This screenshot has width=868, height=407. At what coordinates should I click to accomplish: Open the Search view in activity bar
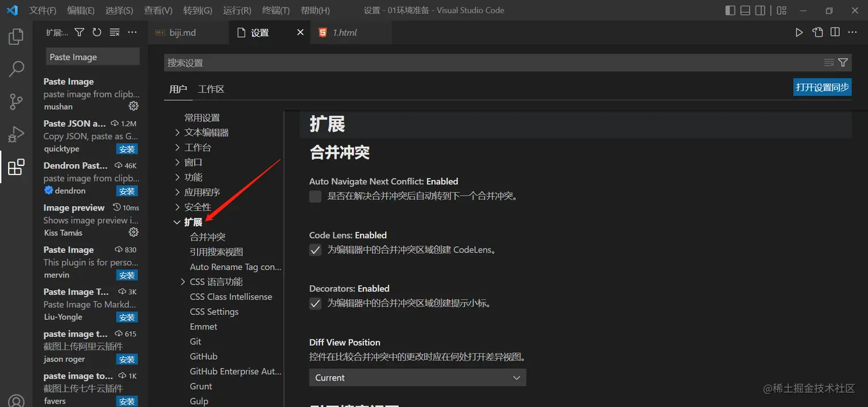[16, 69]
